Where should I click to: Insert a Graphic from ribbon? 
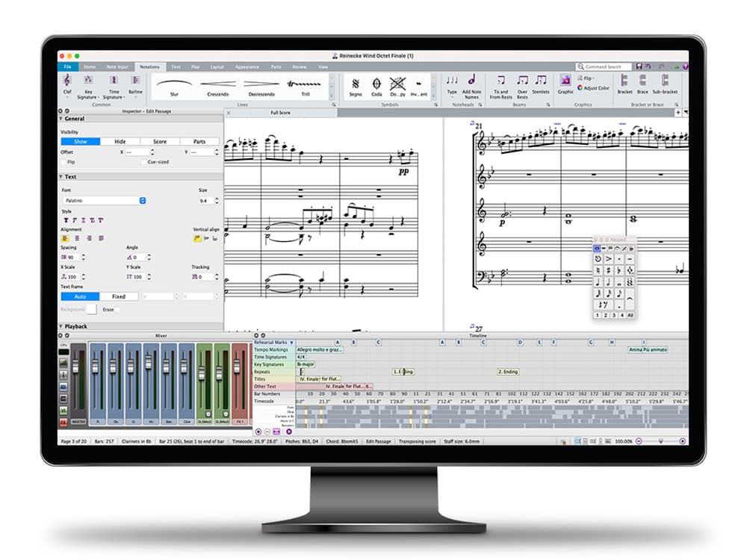click(x=565, y=81)
